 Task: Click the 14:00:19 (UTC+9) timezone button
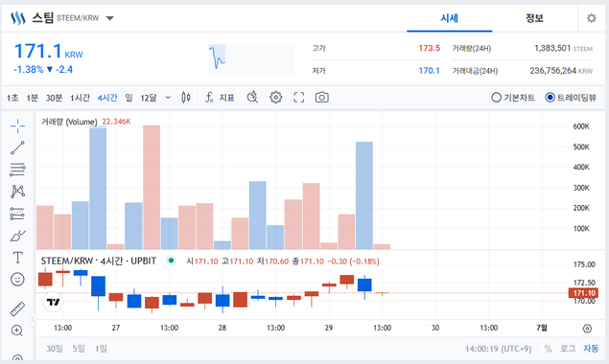click(499, 349)
